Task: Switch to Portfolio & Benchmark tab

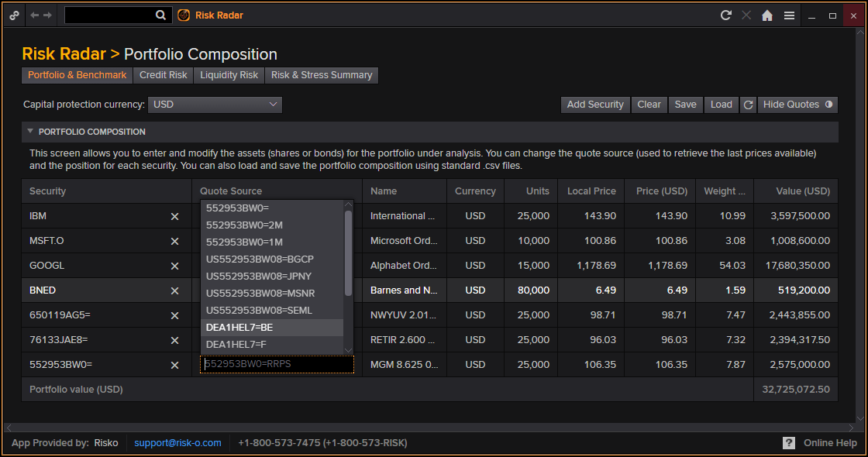Action: pos(77,75)
